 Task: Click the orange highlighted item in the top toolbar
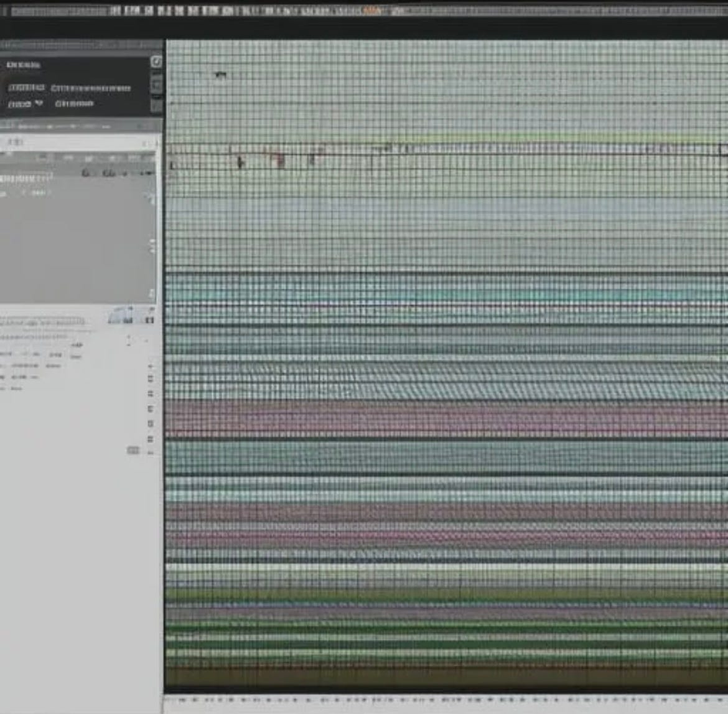coord(373,11)
